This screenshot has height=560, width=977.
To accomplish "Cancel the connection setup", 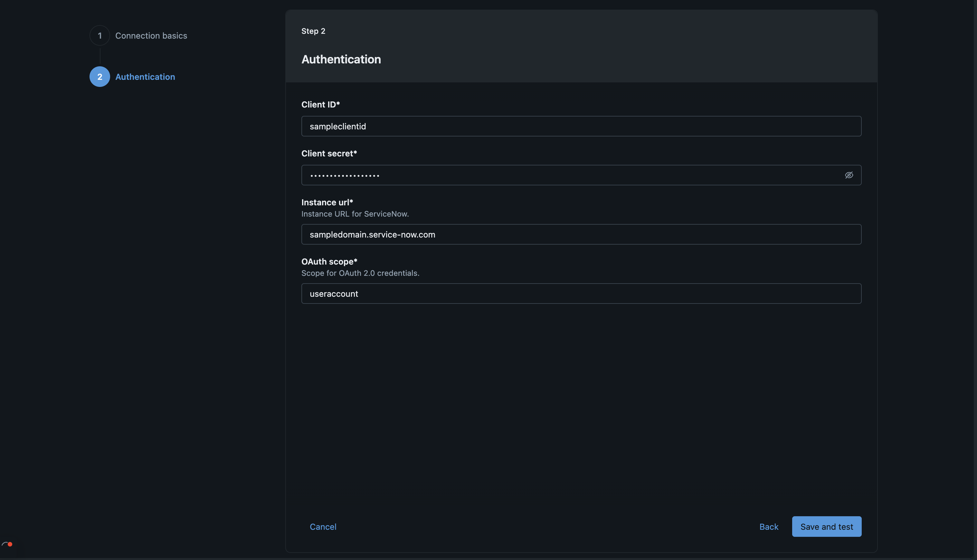I will (323, 527).
